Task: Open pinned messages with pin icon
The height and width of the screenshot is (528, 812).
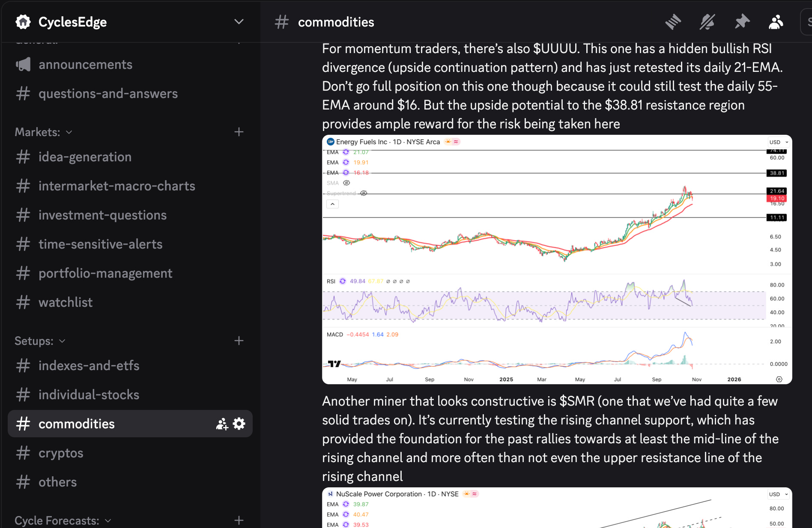Action: [742, 22]
